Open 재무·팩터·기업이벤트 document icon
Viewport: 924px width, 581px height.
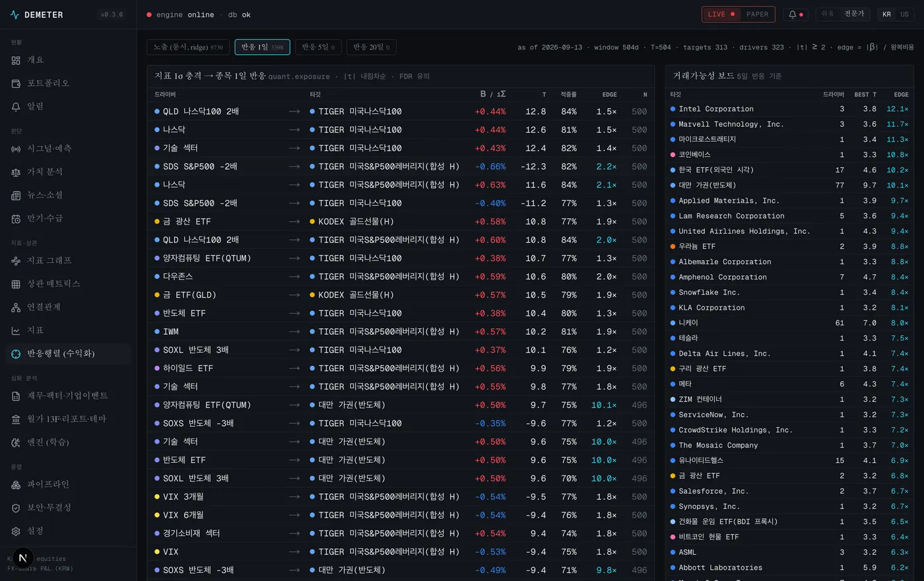(x=16, y=396)
